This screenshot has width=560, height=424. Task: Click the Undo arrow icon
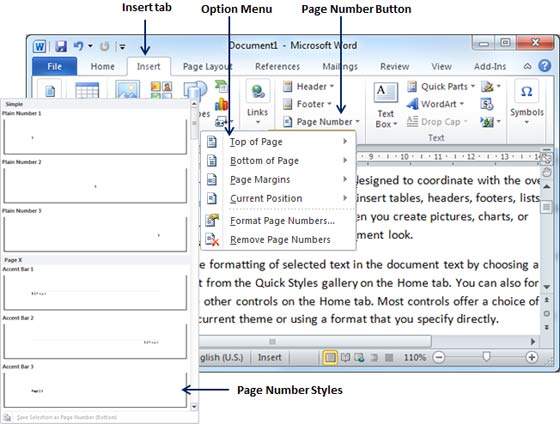point(78,46)
